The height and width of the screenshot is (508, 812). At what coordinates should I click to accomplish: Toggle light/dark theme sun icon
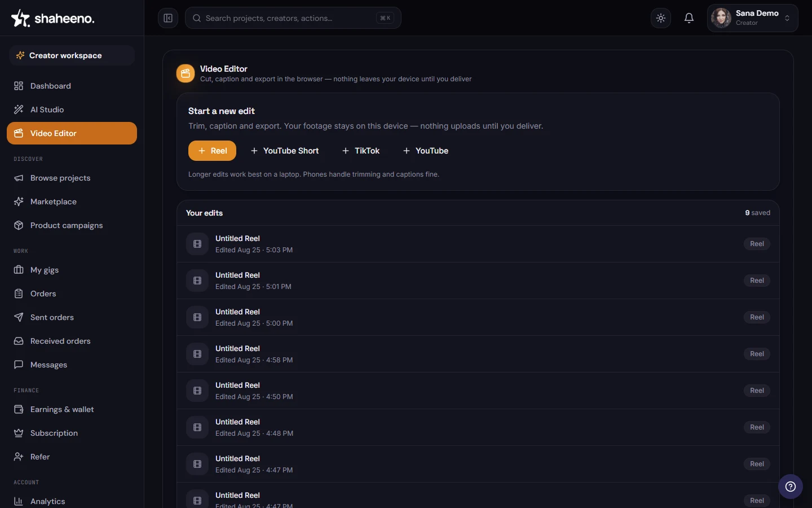tap(661, 18)
